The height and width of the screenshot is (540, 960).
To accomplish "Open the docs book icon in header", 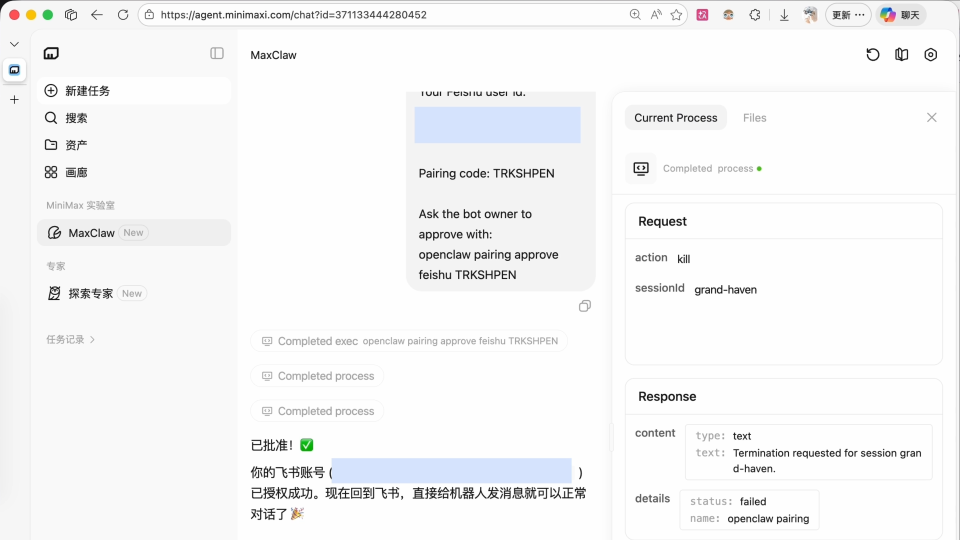I will (x=901, y=54).
